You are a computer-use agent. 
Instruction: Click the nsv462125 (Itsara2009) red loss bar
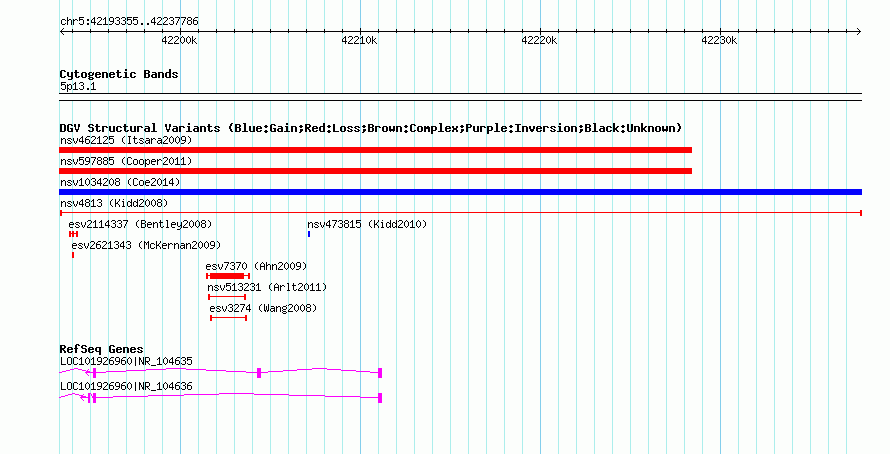click(375, 150)
